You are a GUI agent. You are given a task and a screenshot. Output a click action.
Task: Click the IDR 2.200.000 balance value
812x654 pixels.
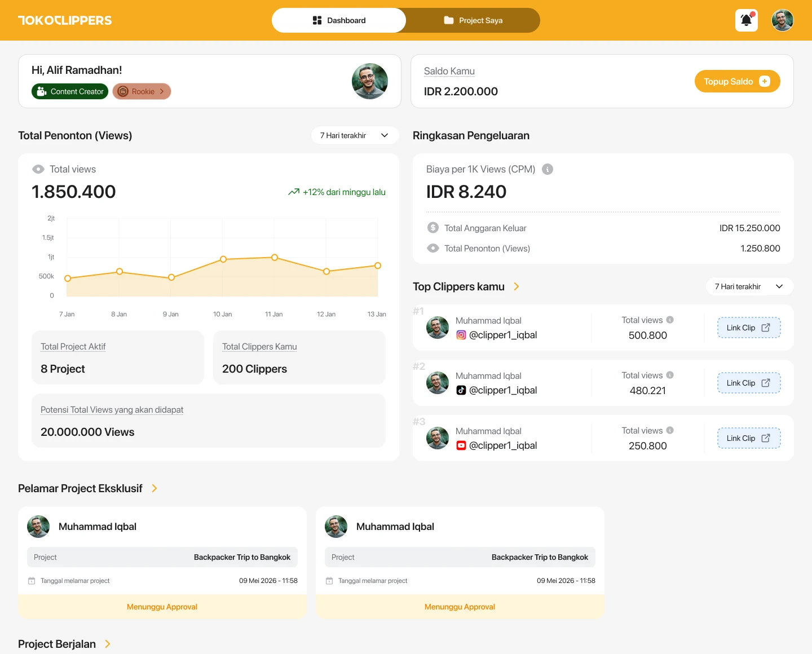461,91
